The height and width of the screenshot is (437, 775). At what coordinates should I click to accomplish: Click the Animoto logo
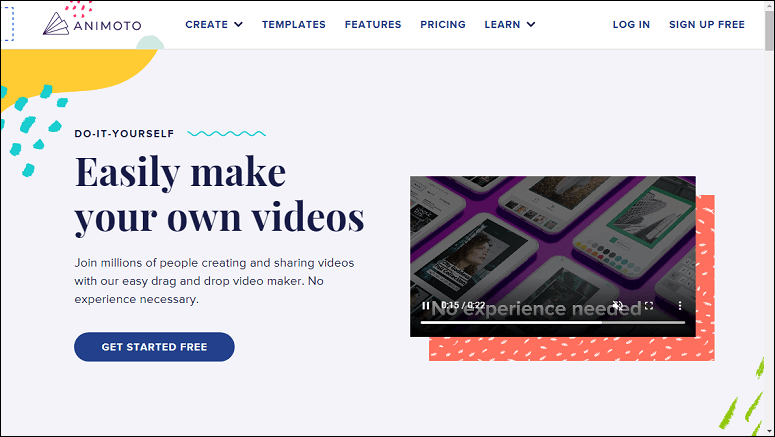[x=92, y=24]
